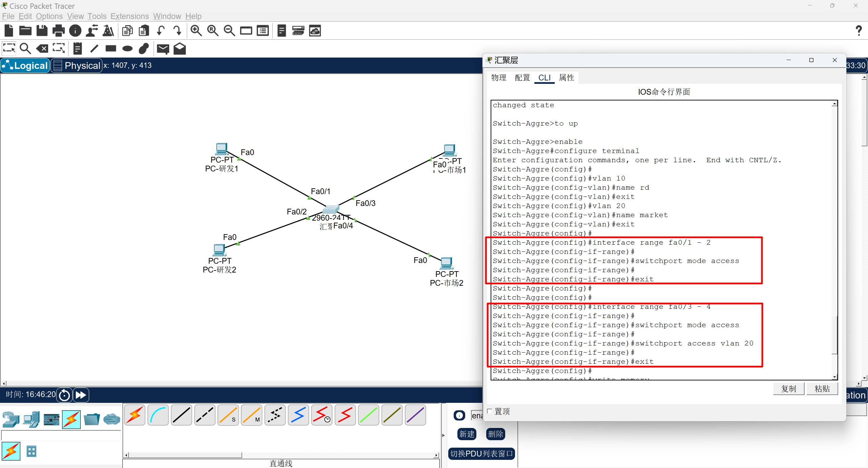Reset the workspace zoom

(x=213, y=31)
